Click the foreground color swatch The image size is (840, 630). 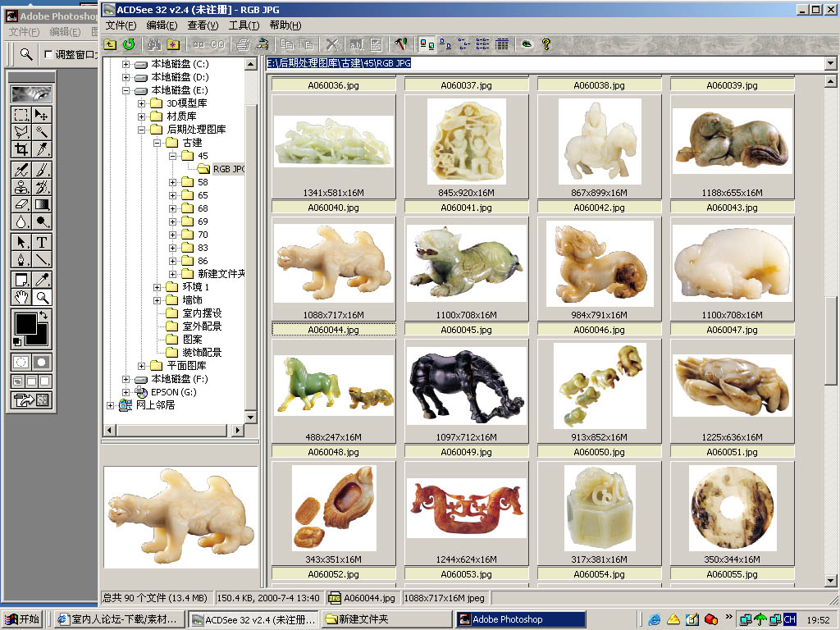click(x=26, y=324)
